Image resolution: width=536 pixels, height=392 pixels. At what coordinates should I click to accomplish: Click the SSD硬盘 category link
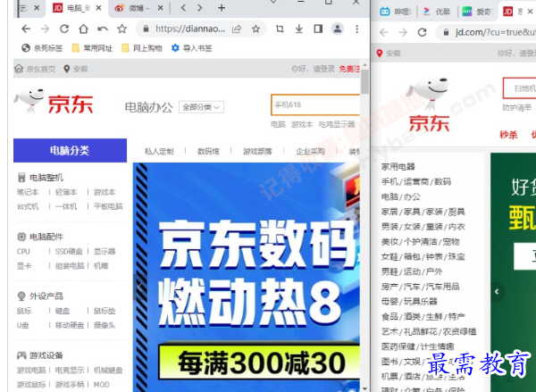69,252
